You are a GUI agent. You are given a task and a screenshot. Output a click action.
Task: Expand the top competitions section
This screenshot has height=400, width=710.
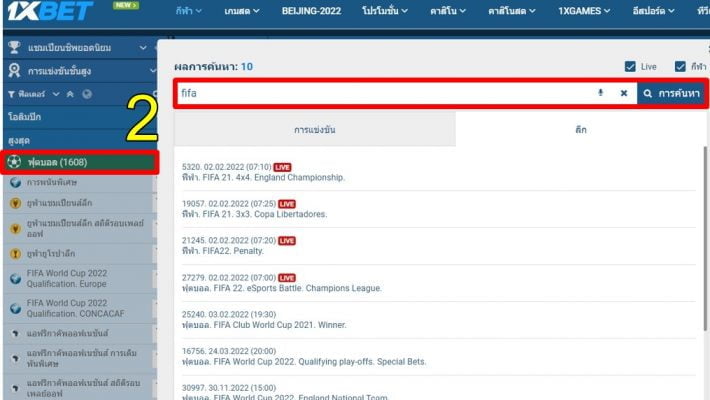[x=153, y=71]
